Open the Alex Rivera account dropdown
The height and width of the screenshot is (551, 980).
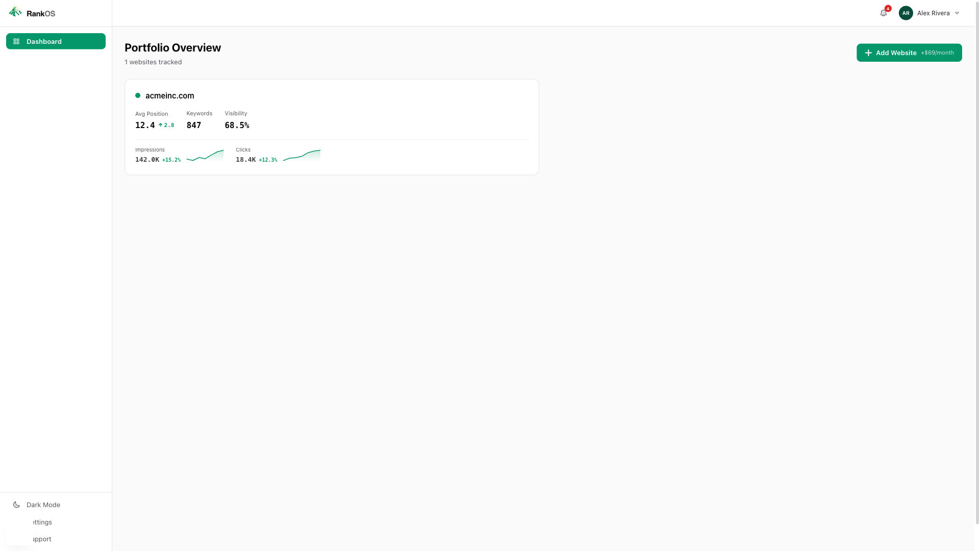click(x=933, y=13)
